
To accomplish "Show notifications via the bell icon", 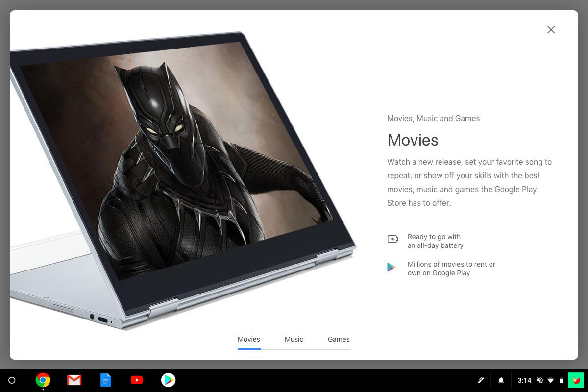I will 501,380.
